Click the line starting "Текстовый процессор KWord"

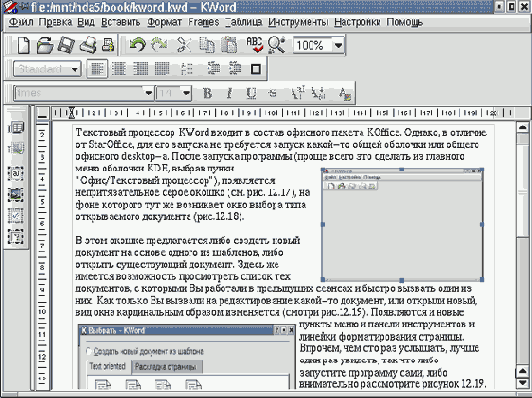click(x=281, y=132)
